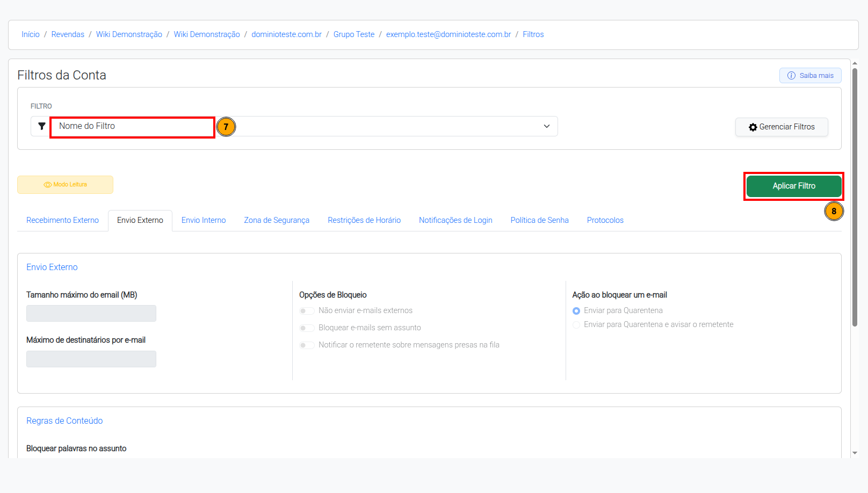Click the Envio Externo section heading
The width and height of the screenshot is (868, 493).
52,267
